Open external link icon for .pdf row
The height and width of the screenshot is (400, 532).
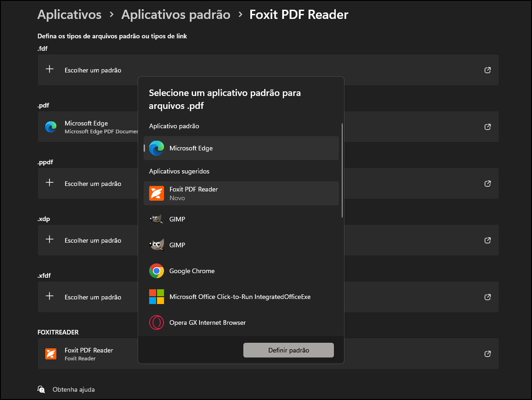pyautogui.click(x=487, y=127)
